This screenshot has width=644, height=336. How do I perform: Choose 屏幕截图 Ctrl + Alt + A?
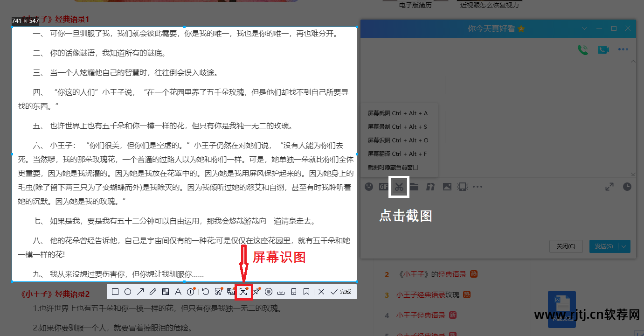[x=398, y=113]
